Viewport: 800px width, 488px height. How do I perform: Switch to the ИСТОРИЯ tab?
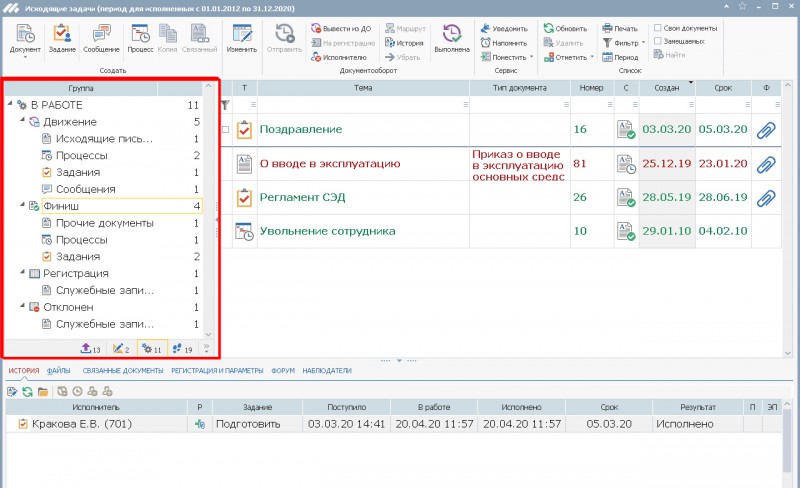point(23,371)
